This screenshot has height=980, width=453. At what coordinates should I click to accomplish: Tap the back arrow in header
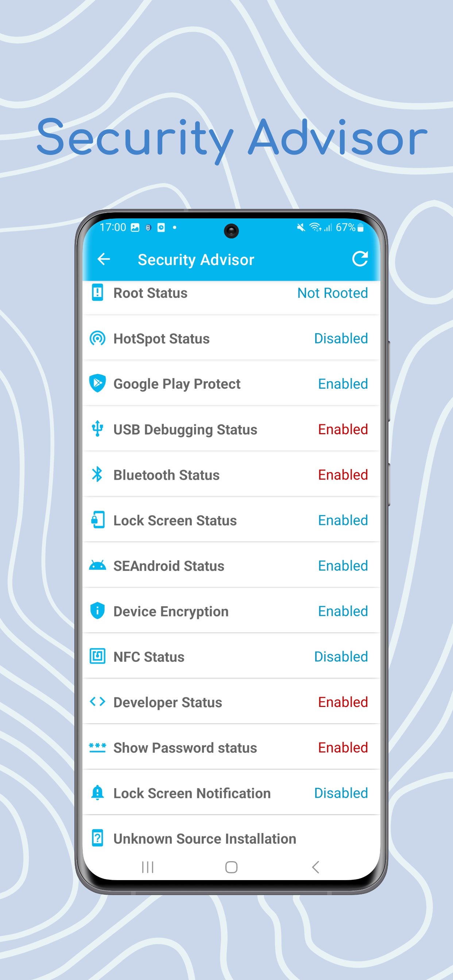coord(104,260)
